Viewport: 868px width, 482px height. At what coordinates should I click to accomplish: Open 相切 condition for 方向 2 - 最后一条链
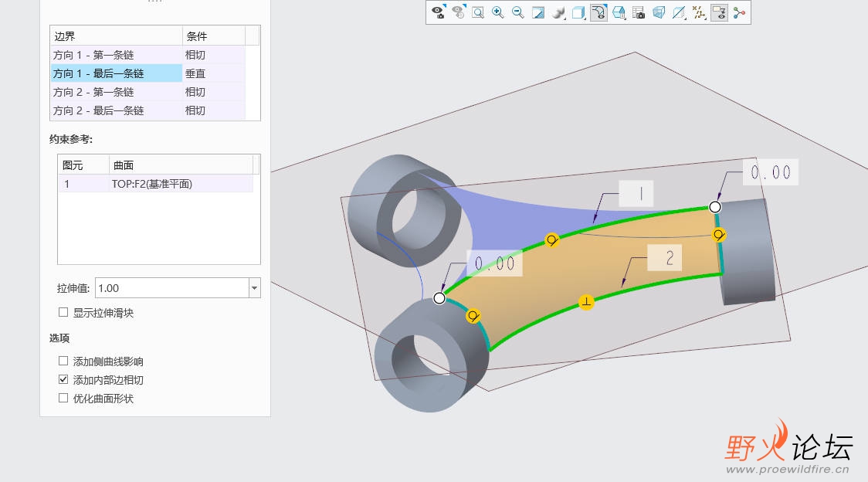[x=213, y=110]
